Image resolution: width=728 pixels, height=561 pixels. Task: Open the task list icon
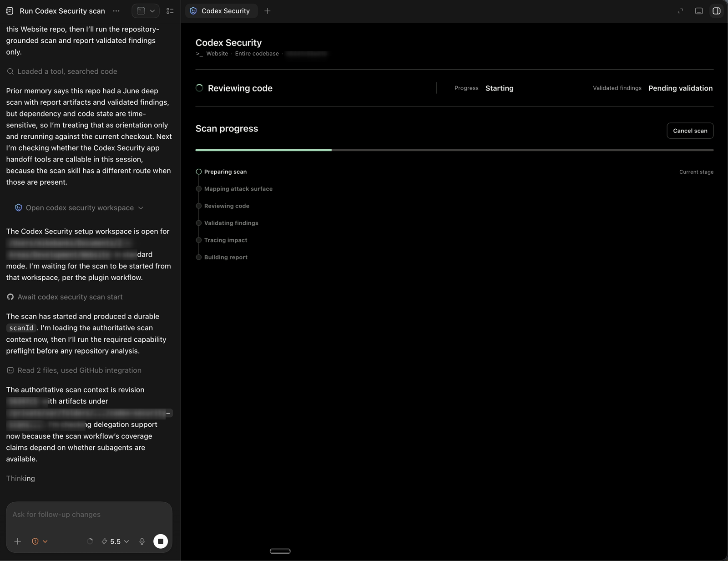point(170,11)
